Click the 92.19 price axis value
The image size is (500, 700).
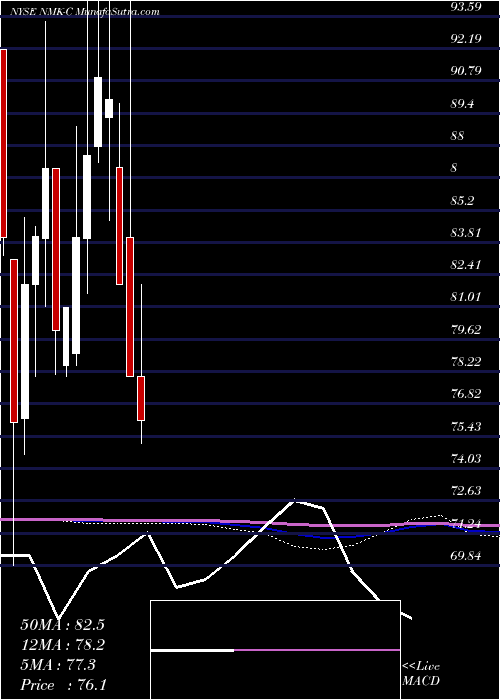[x=465, y=39]
